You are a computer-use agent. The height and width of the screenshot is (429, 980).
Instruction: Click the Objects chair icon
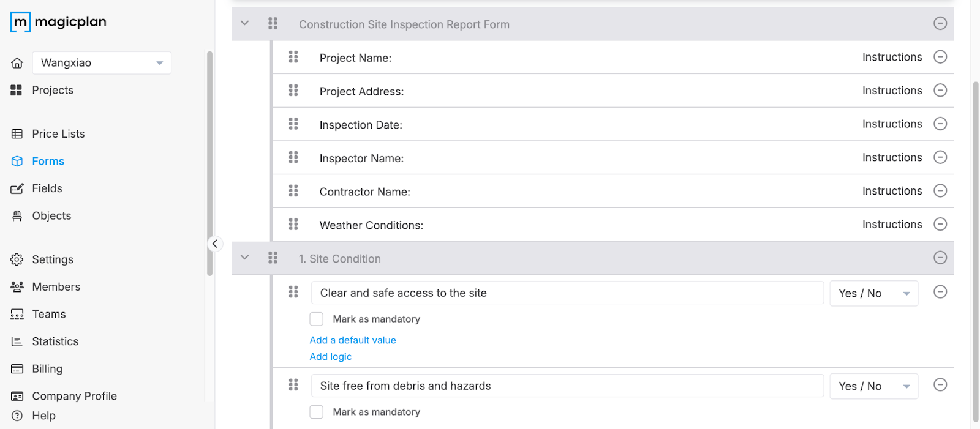pyautogui.click(x=17, y=215)
